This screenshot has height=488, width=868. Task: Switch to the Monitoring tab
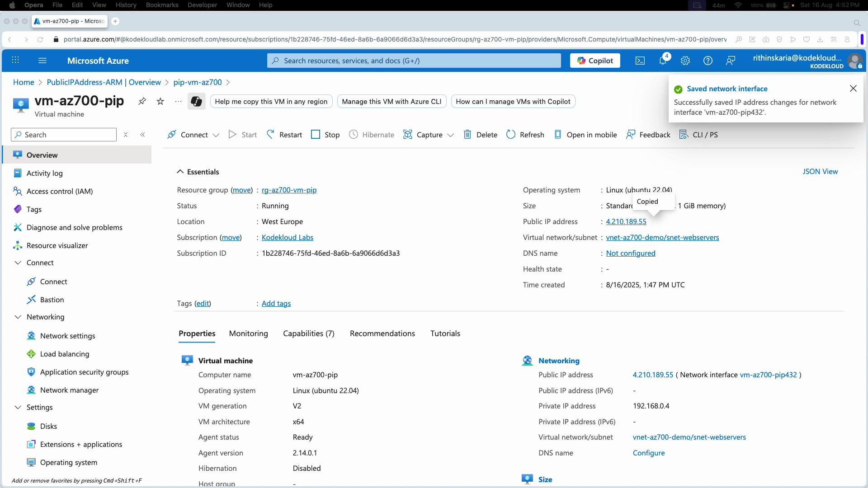pos(248,333)
